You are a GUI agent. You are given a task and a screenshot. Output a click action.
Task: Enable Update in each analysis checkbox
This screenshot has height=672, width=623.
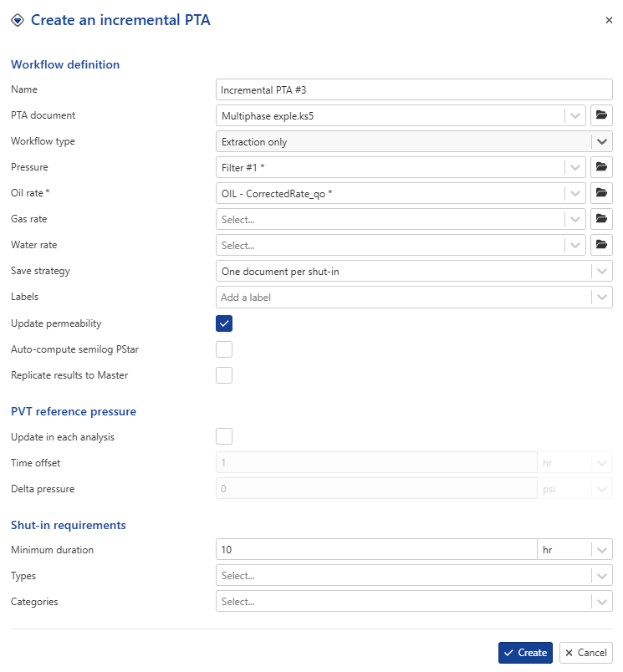(224, 436)
